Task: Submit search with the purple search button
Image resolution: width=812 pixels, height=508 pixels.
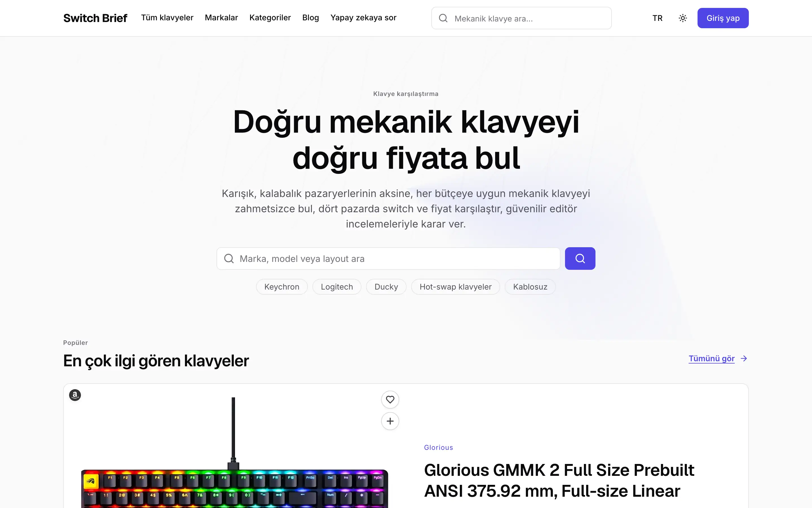Action: 580,258
